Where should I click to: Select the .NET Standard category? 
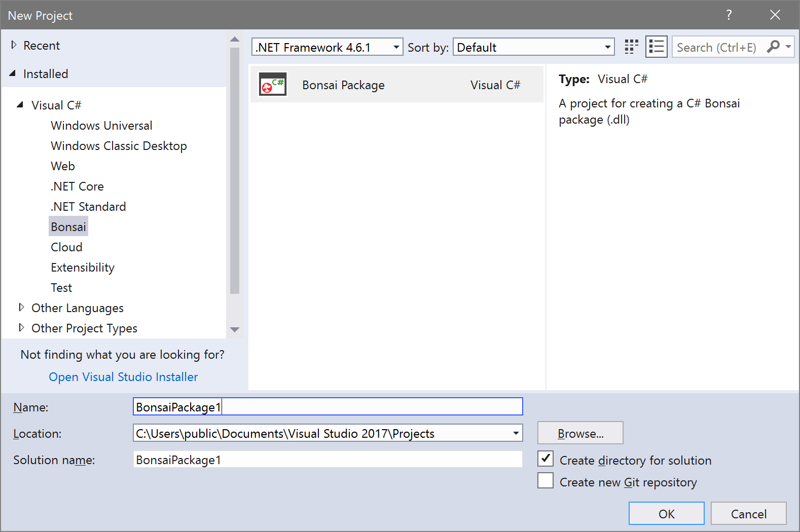coord(88,207)
